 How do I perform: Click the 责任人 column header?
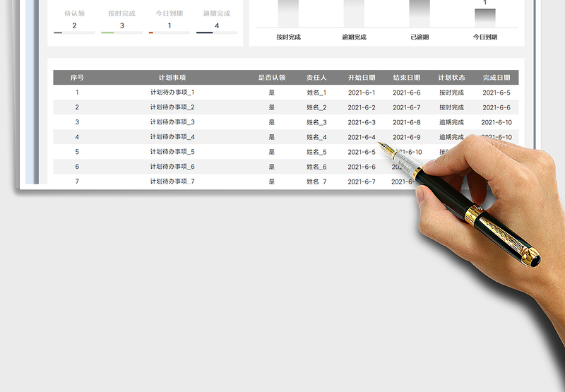(x=316, y=78)
